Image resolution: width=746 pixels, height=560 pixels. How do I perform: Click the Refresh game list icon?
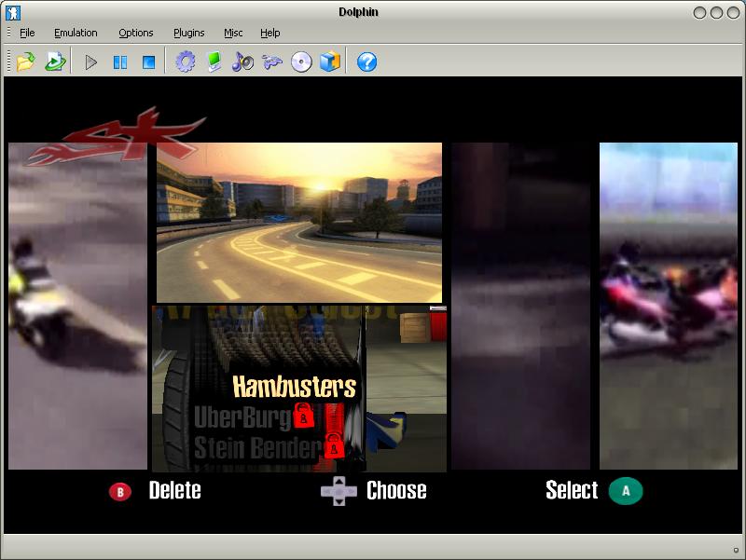pyautogui.click(x=55, y=62)
